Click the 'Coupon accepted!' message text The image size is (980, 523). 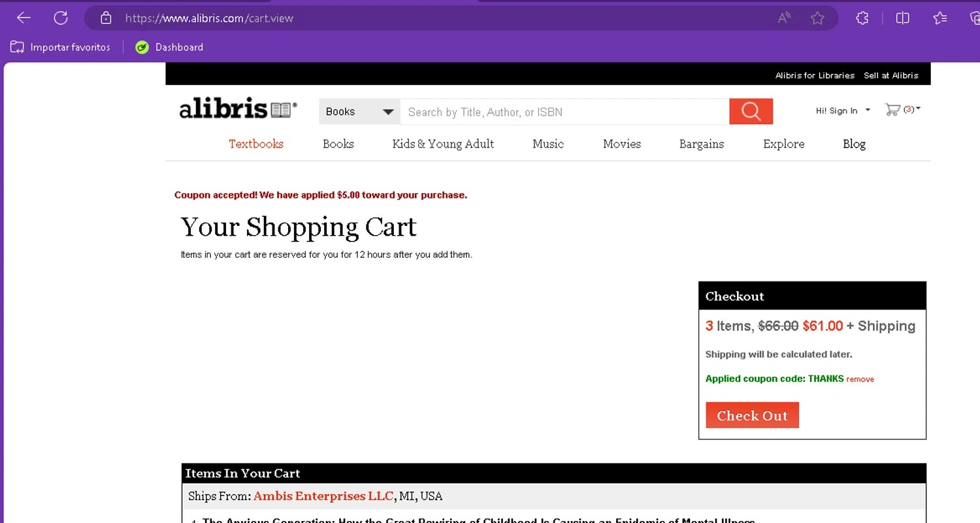click(321, 195)
